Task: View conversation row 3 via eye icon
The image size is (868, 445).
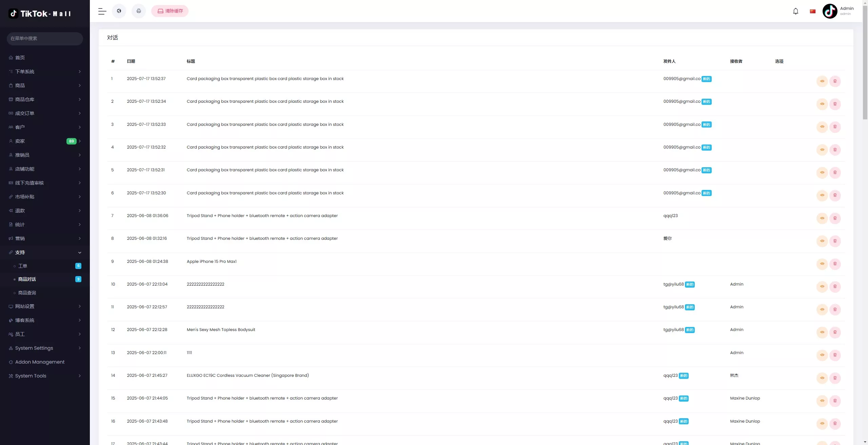Action: (822, 127)
